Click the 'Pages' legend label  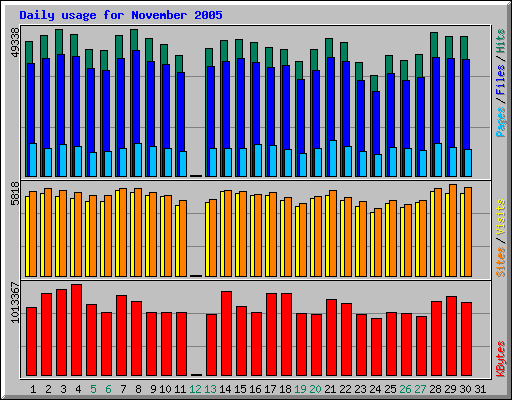tap(501, 122)
